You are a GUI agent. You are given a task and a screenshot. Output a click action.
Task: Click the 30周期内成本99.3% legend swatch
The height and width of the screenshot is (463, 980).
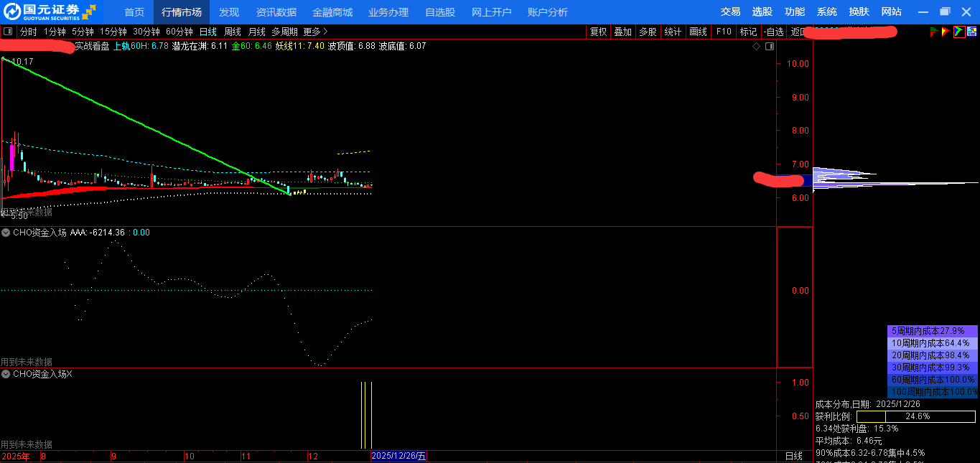pos(933,367)
